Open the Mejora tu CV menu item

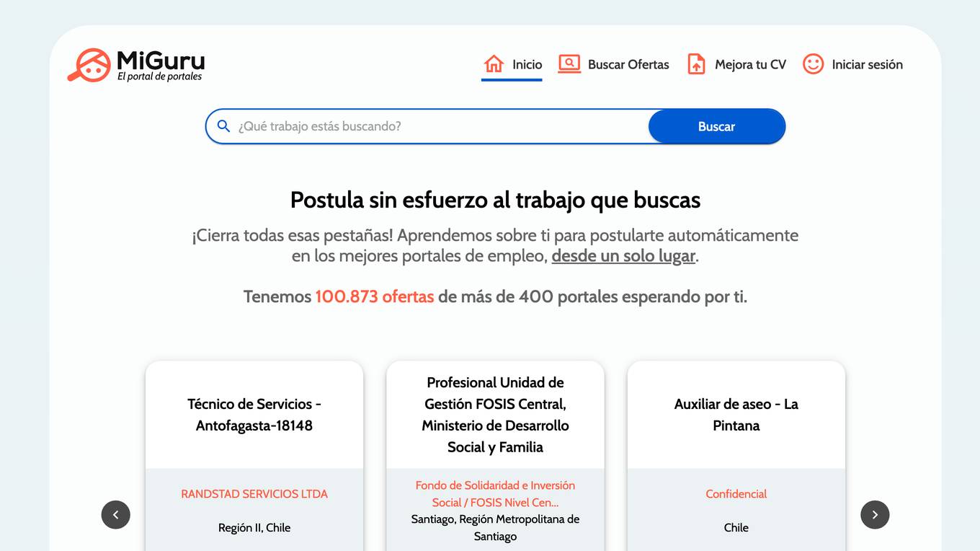(736, 65)
